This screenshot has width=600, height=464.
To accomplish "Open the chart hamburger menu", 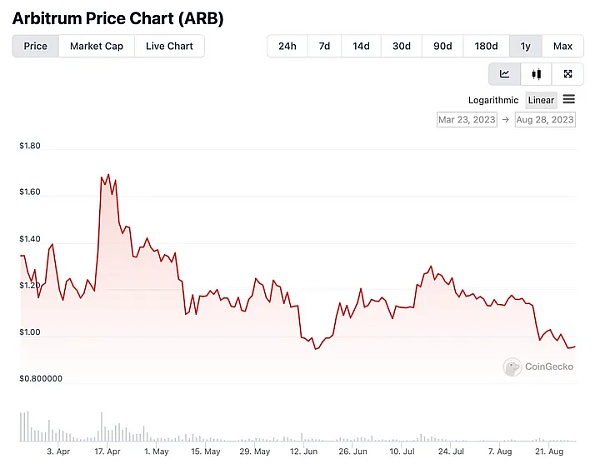I will (569, 99).
